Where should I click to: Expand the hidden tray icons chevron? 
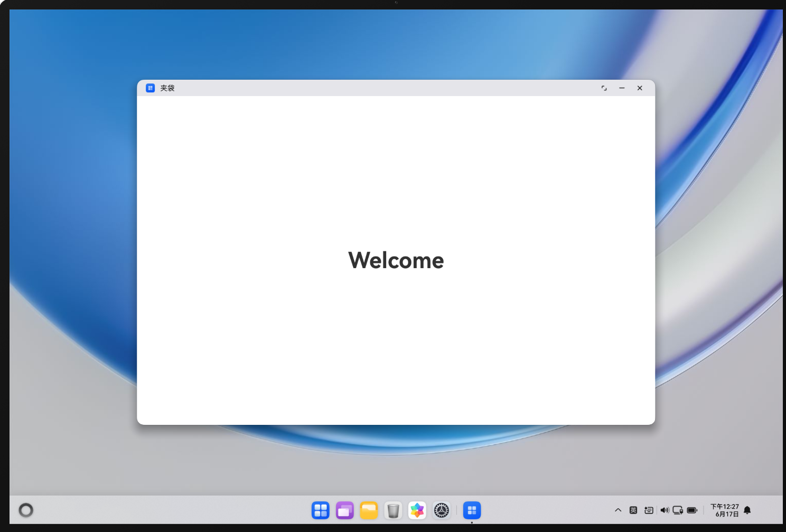point(618,510)
